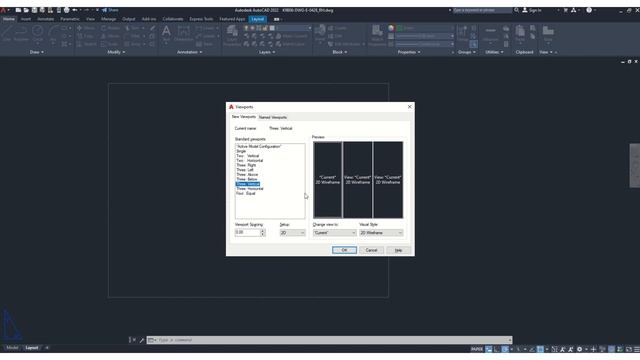This screenshot has width=640, height=360.
Task: Select the Circle tool in Draw panel
Action: 38,33
